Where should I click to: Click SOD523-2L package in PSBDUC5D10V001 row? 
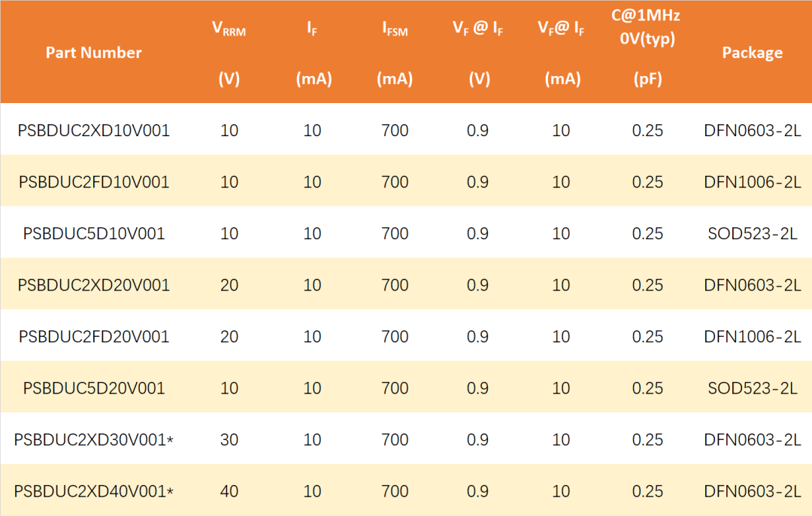pos(752,233)
